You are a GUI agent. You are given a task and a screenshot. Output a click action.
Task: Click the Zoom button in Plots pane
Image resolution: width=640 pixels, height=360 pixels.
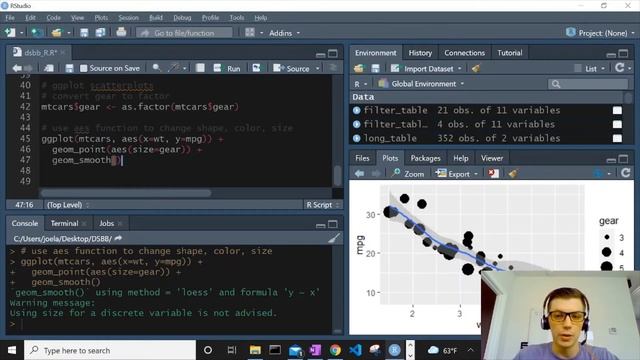(x=408, y=174)
